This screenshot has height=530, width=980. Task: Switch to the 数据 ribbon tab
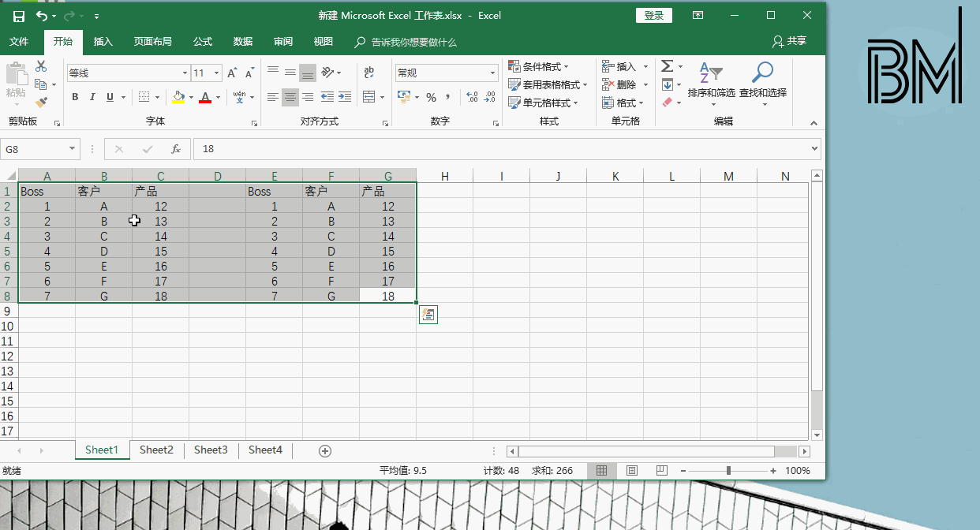(243, 42)
